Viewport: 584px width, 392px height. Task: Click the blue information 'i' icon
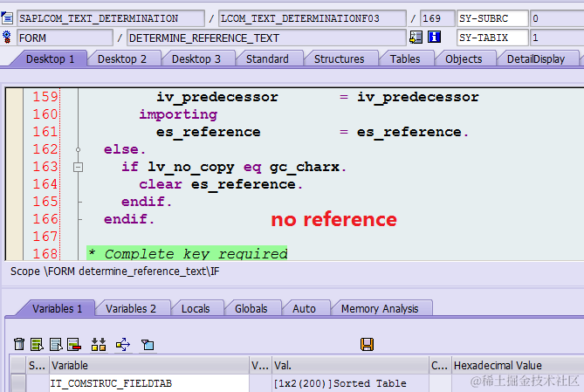434,37
